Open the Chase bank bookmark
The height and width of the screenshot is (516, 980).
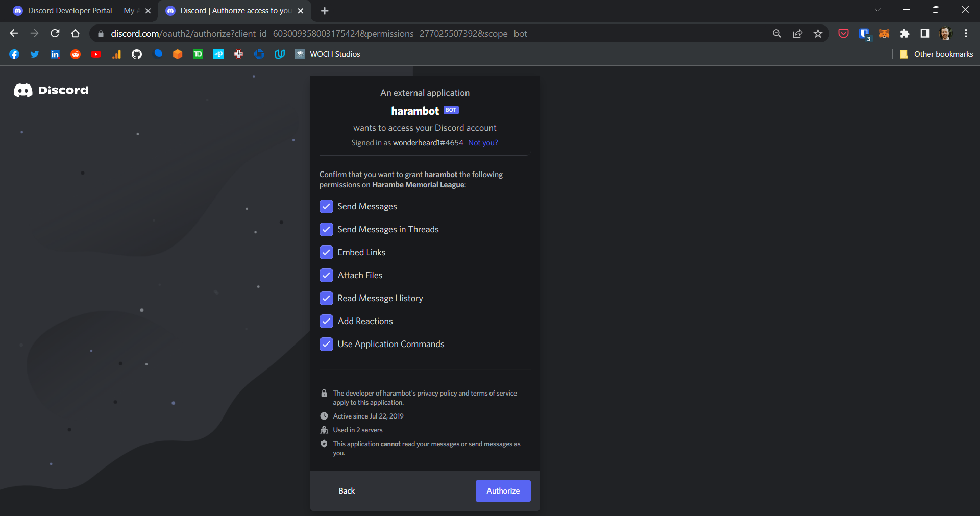click(259, 54)
